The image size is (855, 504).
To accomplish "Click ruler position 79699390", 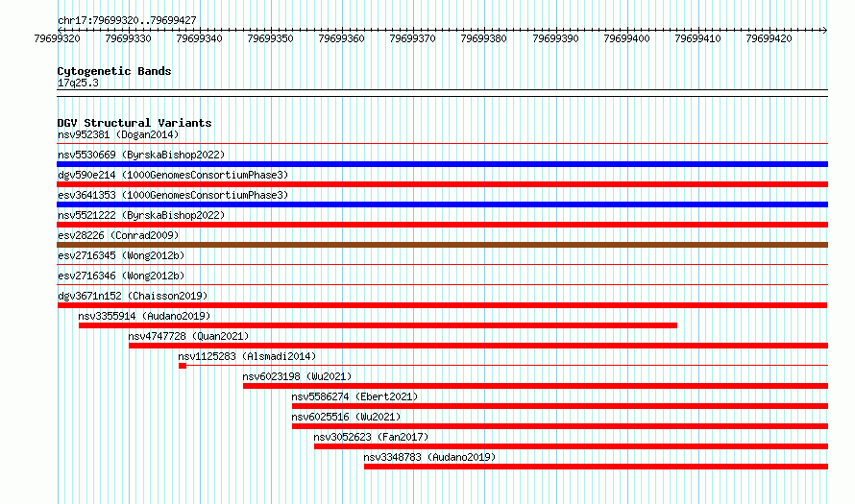I will click(555, 38).
